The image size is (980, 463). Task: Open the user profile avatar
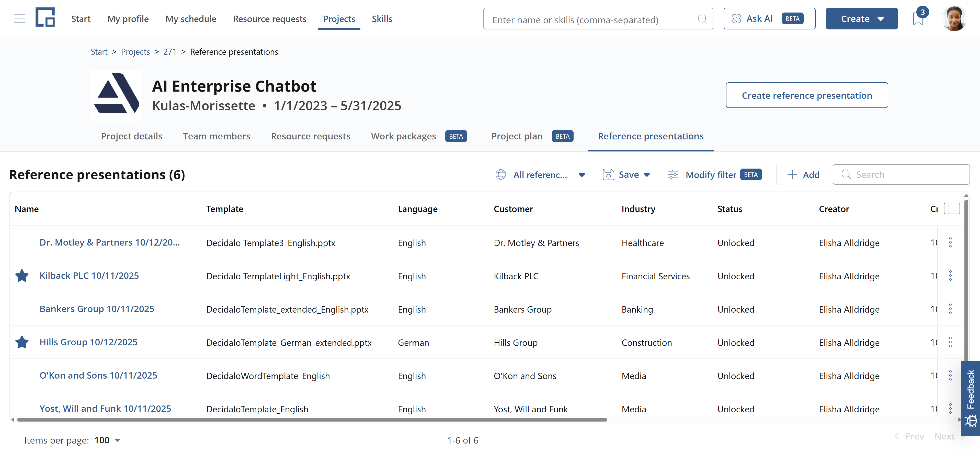tap(954, 18)
